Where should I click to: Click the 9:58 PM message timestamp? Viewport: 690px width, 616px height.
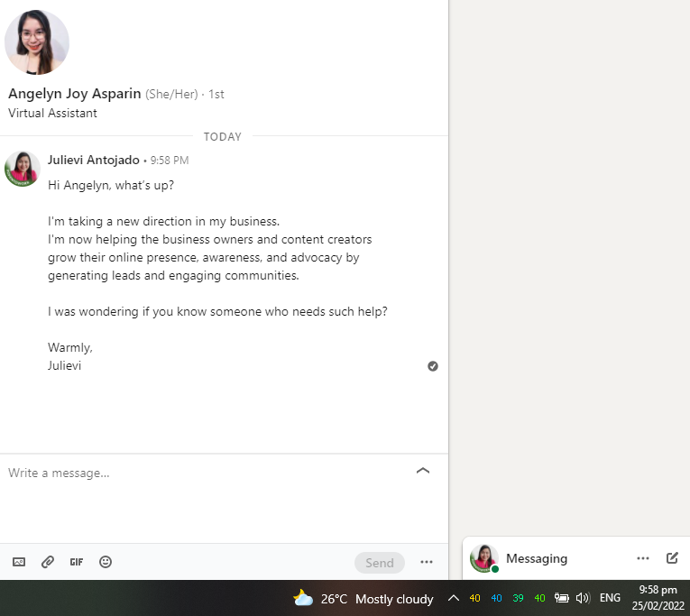tap(170, 161)
